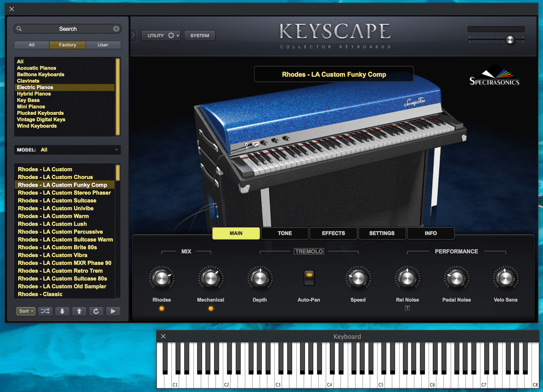This screenshot has width=543, height=392.
Task: Toggle the T button under Rel Noise
Action: pos(407,308)
